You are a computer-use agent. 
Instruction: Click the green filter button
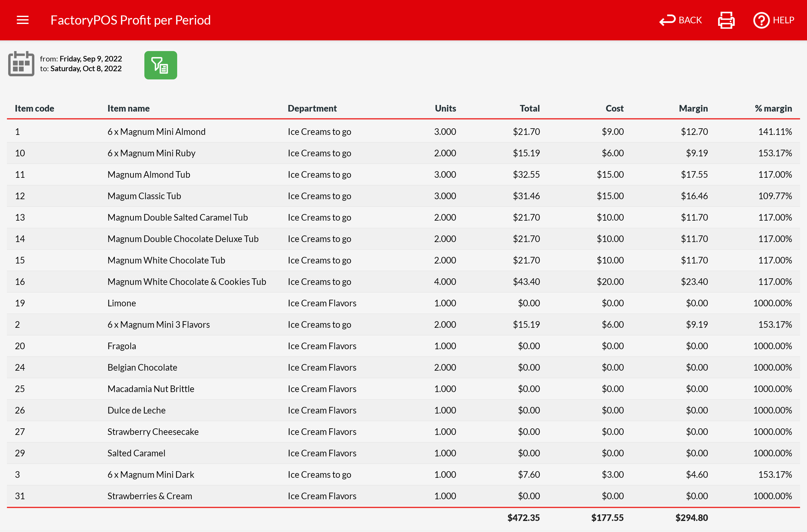click(160, 65)
